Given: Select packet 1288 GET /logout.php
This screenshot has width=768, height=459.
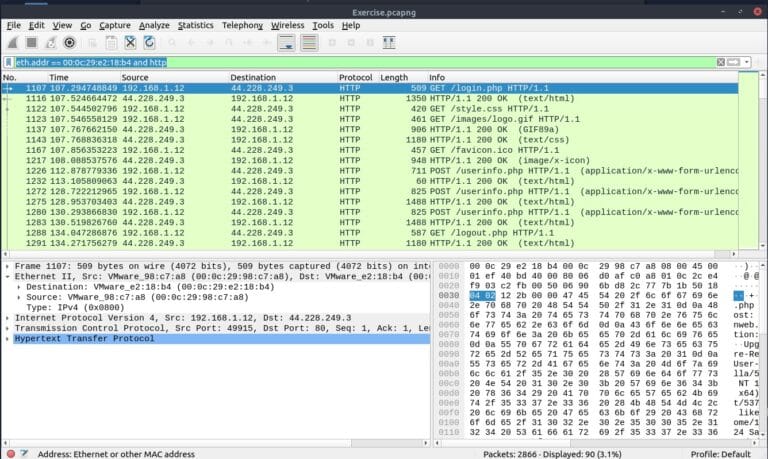Looking at the screenshot, I should coord(370,233).
